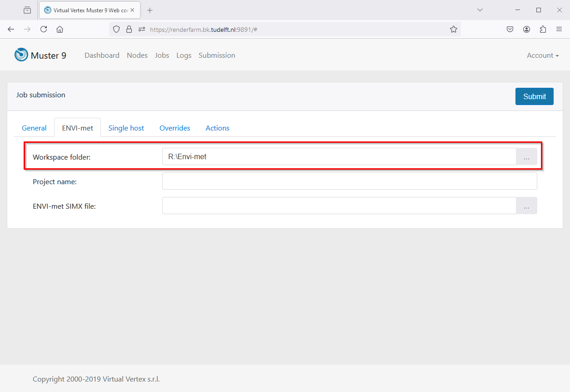The height and width of the screenshot is (392, 570).
Task: Open the Account dropdown
Action: pyautogui.click(x=542, y=55)
